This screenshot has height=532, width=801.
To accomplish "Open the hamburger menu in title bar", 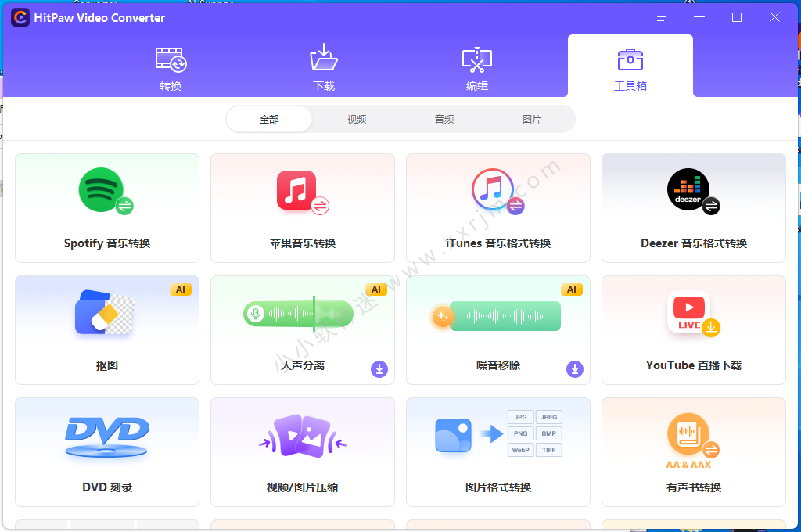I will [662, 17].
